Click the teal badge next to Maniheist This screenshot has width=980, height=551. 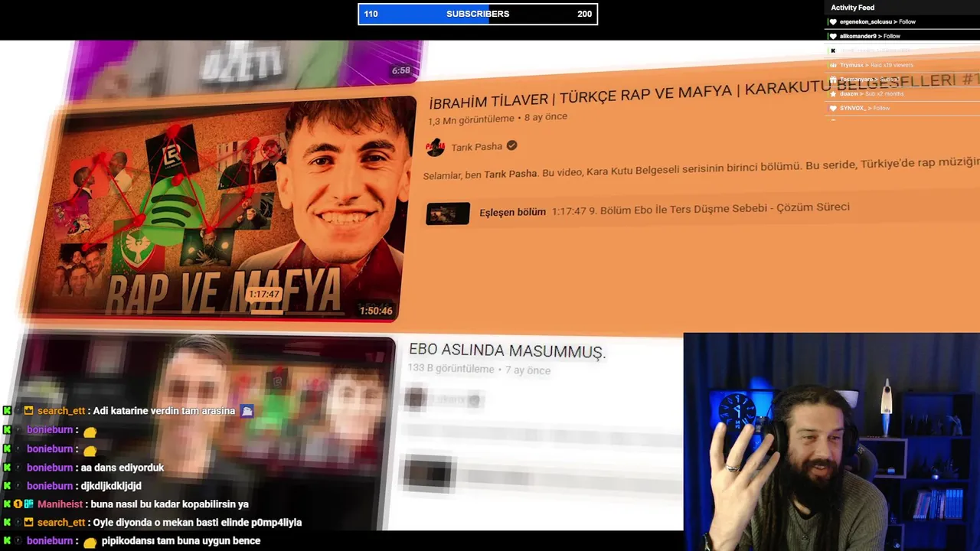[x=28, y=504]
